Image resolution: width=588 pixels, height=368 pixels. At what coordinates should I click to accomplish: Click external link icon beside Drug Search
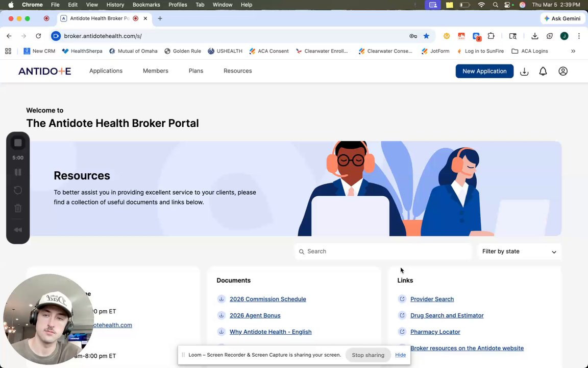pyautogui.click(x=402, y=315)
